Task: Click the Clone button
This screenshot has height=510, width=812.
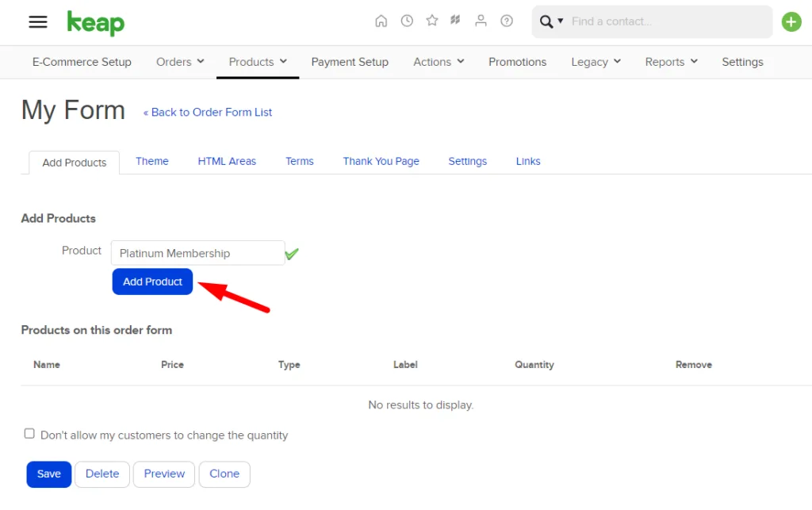Action: point(224,474)
